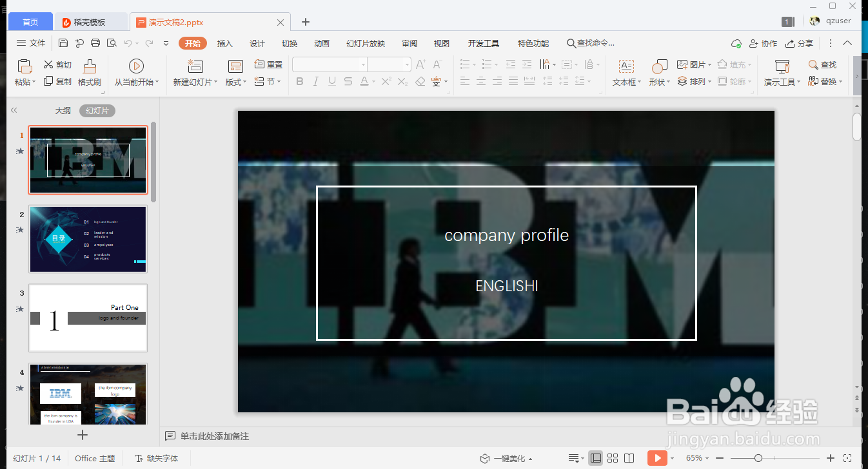
Task: Switch to the 大纲 (Outline) pane tab
Action: 63,111
